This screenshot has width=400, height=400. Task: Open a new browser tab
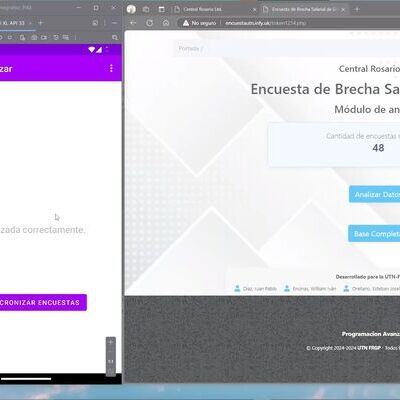357,9
